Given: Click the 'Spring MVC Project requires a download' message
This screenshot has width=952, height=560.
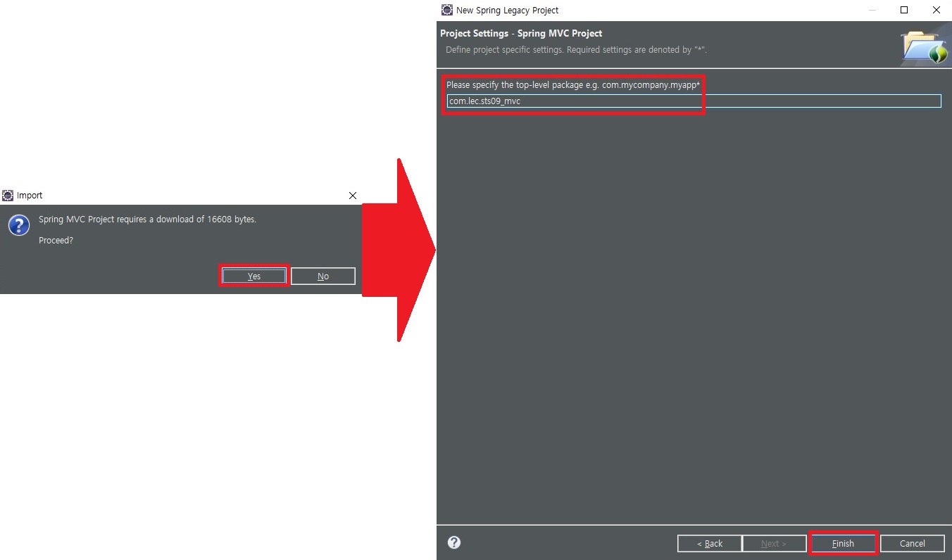Looking at the screenshot, I should [x=147, y=219].
